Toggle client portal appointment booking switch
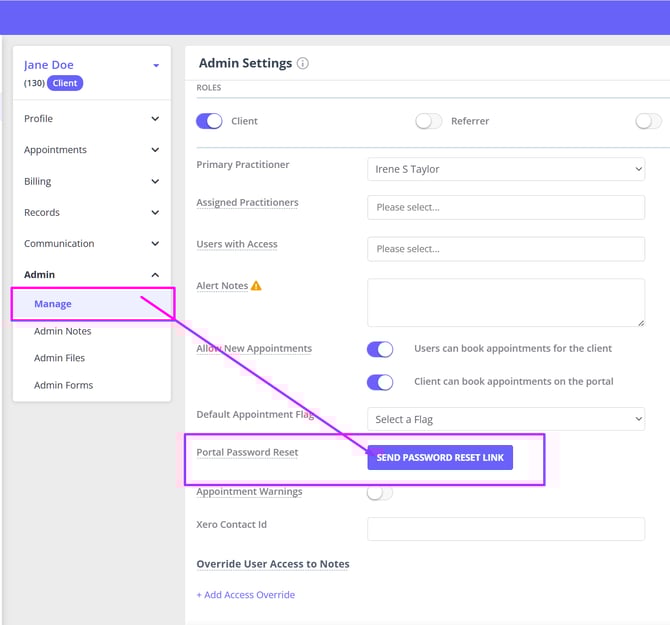The width and height of the screenshot is (670, 625). pos(380,382)
